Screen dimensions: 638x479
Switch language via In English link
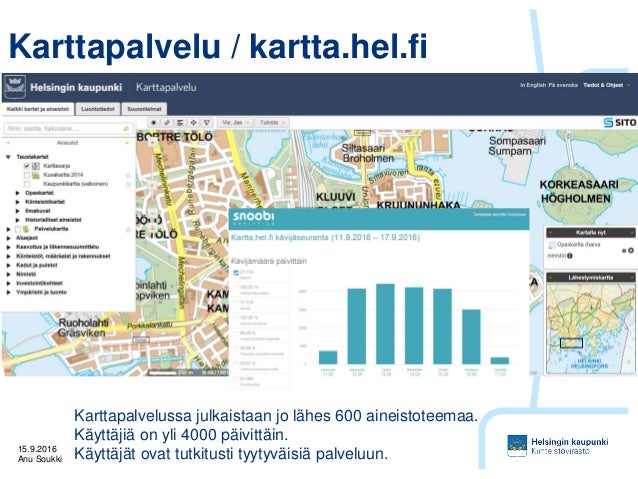(533, 85)
